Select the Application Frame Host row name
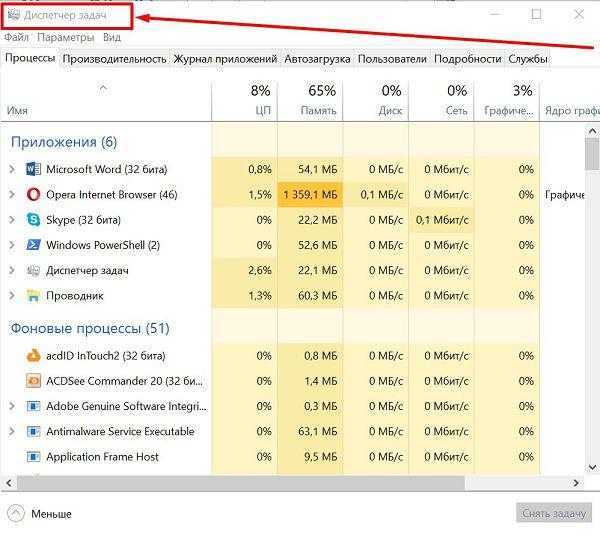This screenshot has height=535, width=600. [x=102, y=457]
